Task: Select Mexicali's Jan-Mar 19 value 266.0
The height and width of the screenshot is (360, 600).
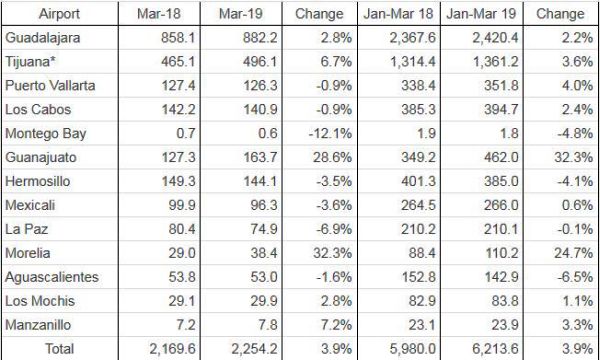Action: [x=501, y=205]
